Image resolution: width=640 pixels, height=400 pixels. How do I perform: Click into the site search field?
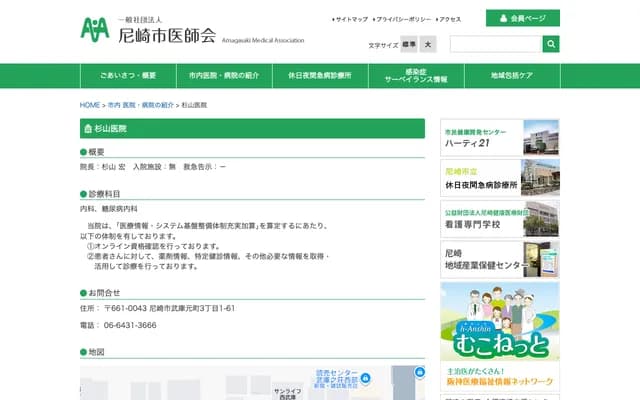(495, 44)
